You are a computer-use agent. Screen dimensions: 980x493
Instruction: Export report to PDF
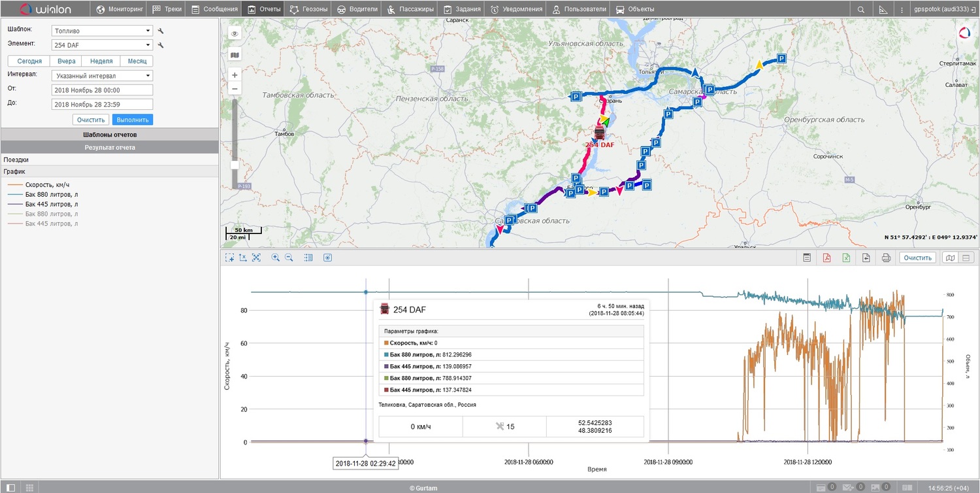tap(826, 258)
